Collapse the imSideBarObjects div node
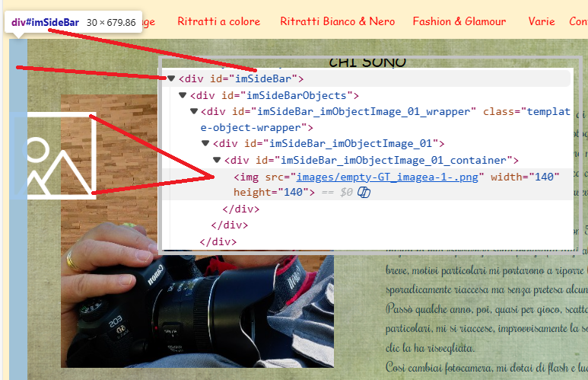588x380 pixels. coord(183,95)
